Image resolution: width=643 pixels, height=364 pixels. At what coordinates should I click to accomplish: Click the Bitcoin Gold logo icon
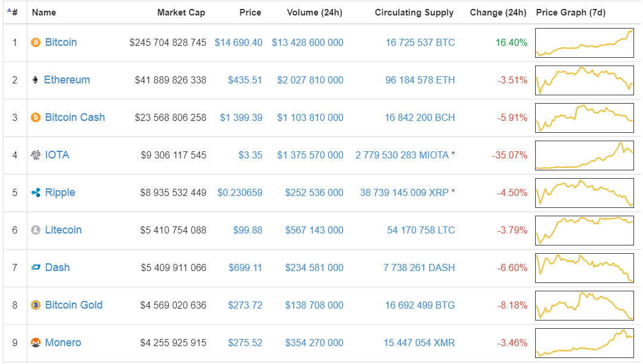tap(36, 306)
